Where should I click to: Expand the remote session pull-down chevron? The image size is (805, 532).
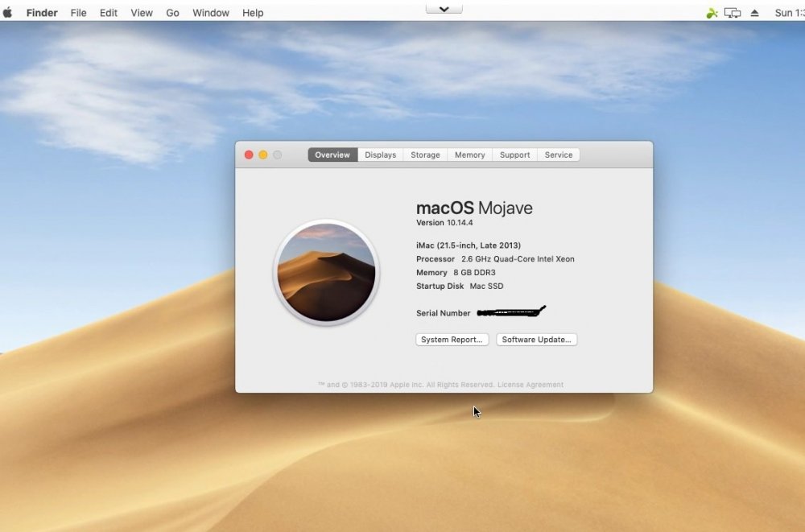tap(444, 9)
